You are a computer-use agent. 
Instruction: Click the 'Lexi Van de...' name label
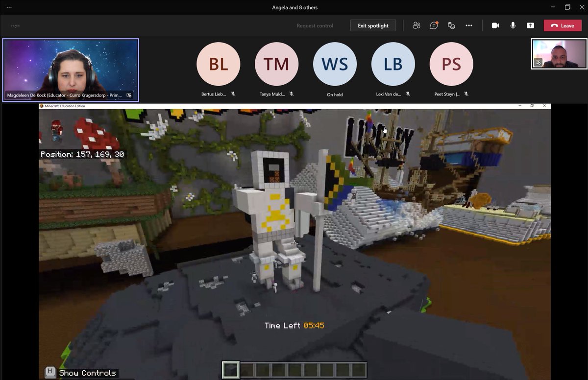pos(389,94)
